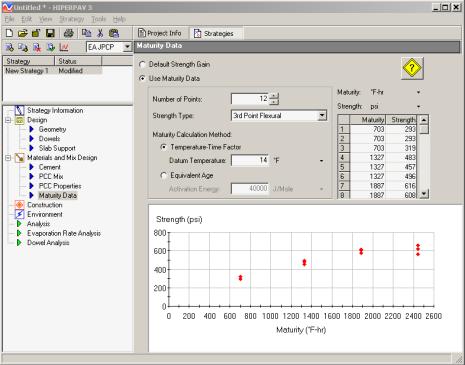The width and height of the screenshot is (465, 365).
Task: Click the Strength column header in the table
Action: 401,120
